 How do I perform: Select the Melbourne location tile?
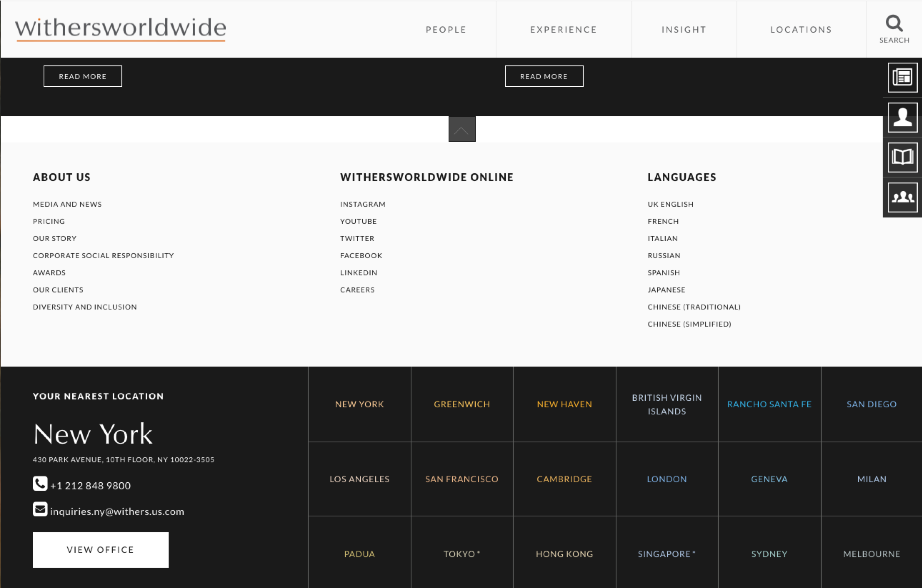pos(872,552)
